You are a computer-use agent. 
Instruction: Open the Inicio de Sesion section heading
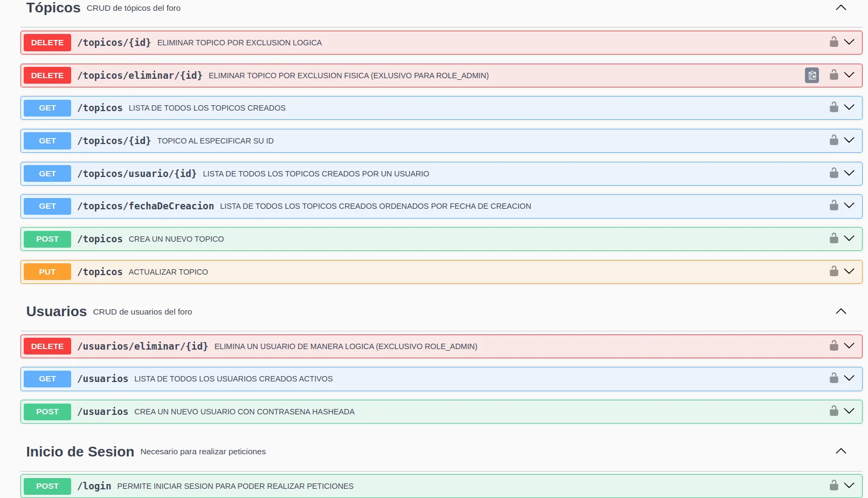80,452
